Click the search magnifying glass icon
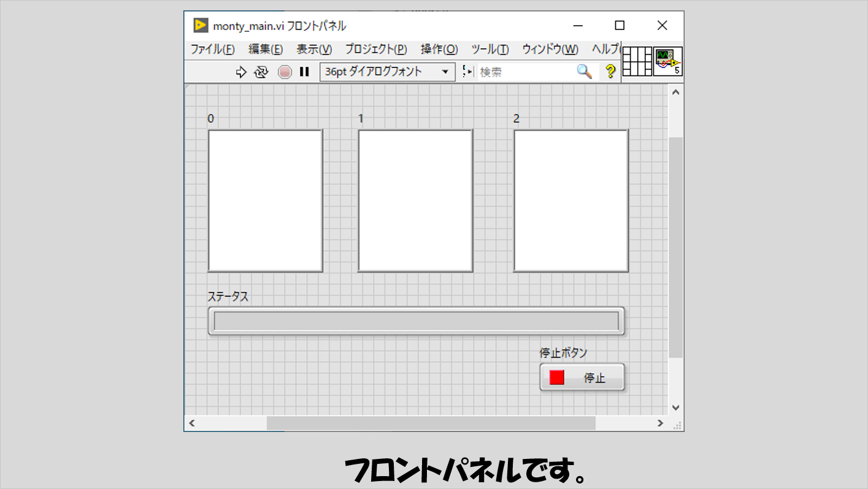The width and height of the screenshot is (868, 489). (x=584, y=72)
